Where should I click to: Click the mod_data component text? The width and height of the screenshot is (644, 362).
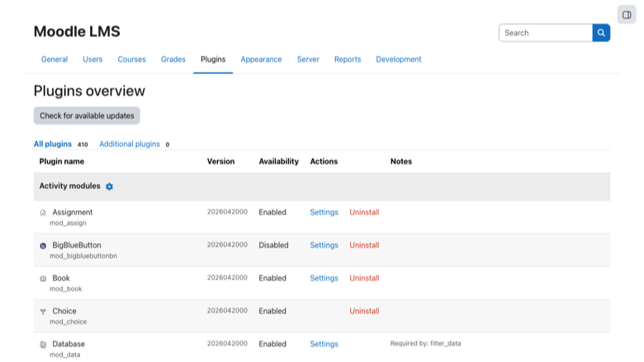65,355
